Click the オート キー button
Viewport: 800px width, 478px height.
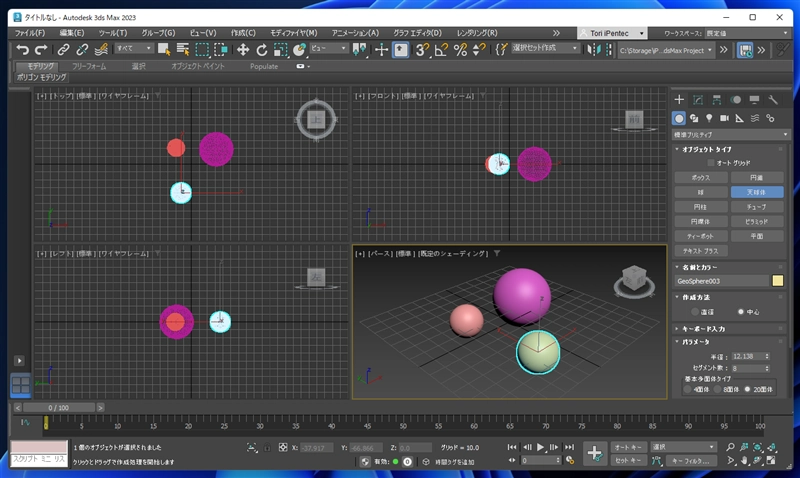(629, 447)
